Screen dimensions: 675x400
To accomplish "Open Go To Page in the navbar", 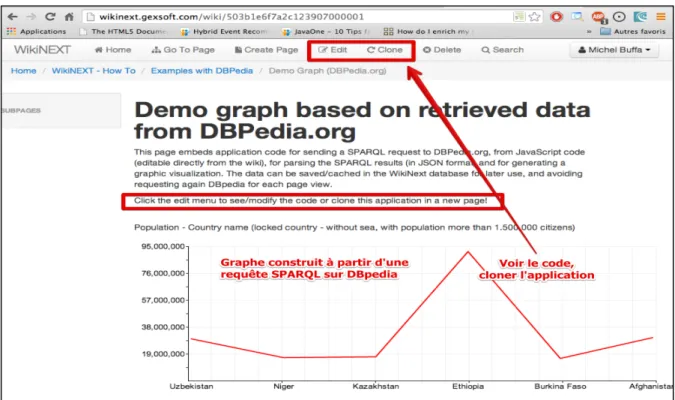I will pos(183,50).
